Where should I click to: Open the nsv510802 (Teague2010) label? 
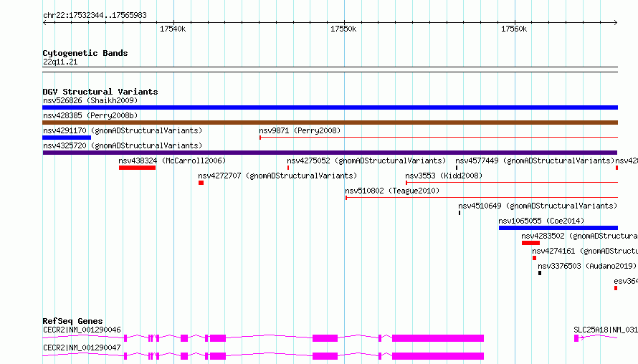(392, 191)
